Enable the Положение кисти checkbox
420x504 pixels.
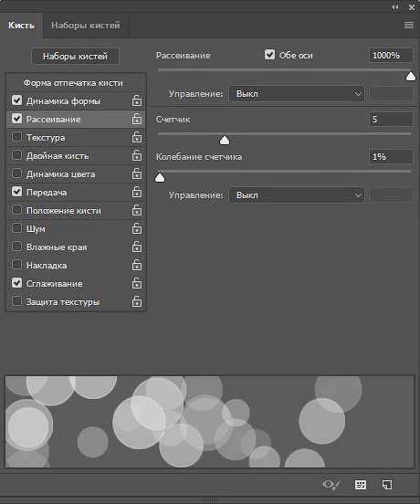click(16, 210)
